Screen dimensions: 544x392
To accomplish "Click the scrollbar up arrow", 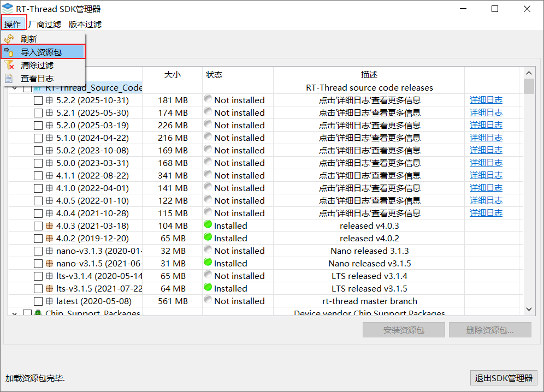I will point(529,73).
